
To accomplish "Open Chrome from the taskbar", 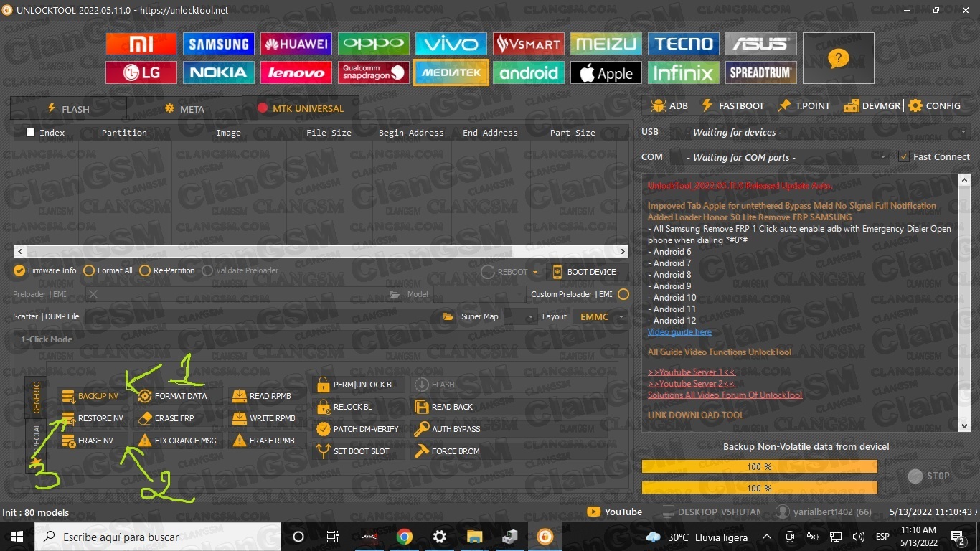I will click(x=405, y=537).
